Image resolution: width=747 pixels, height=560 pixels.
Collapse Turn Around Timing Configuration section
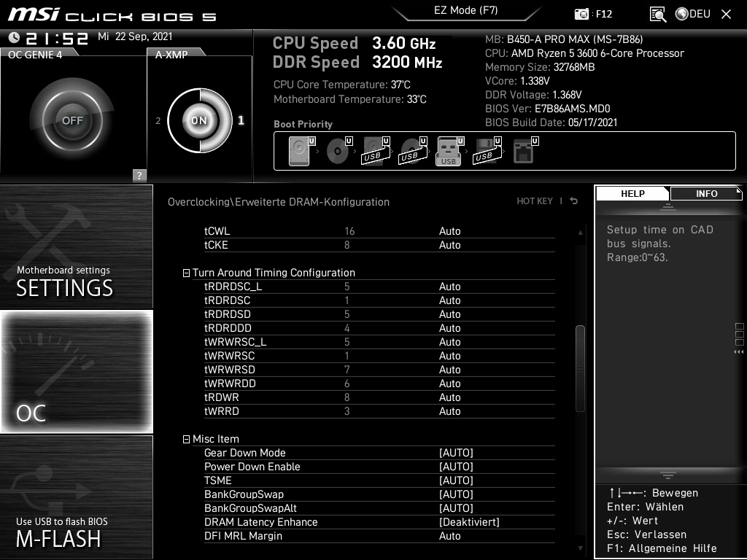[x=186, y=272]
